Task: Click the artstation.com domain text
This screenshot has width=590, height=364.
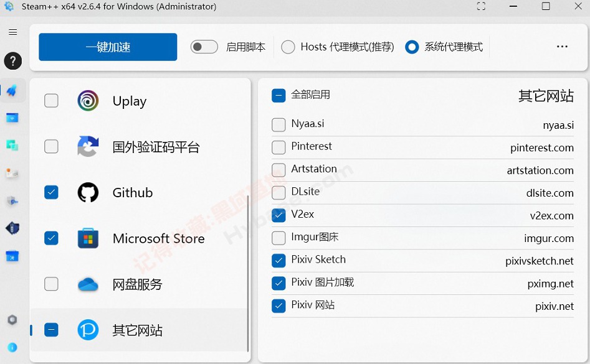Action: pyautogui.click(x=540, y=170)
